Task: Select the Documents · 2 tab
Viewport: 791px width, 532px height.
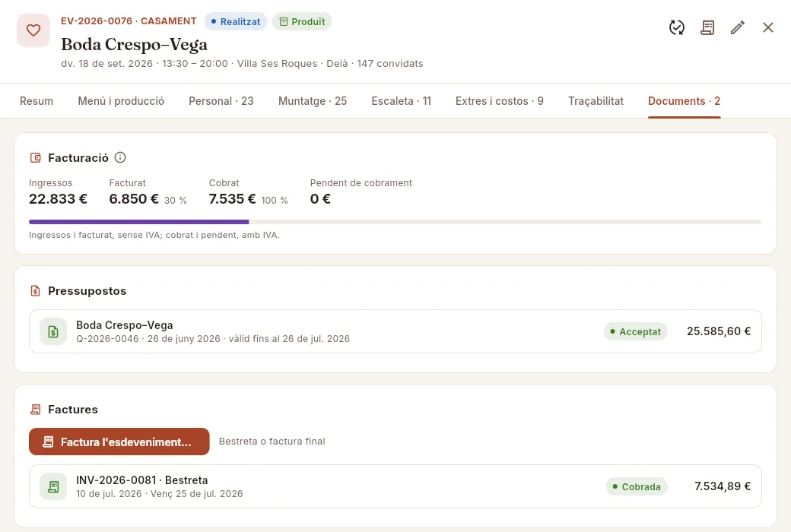Action: [x=684, y=101]
